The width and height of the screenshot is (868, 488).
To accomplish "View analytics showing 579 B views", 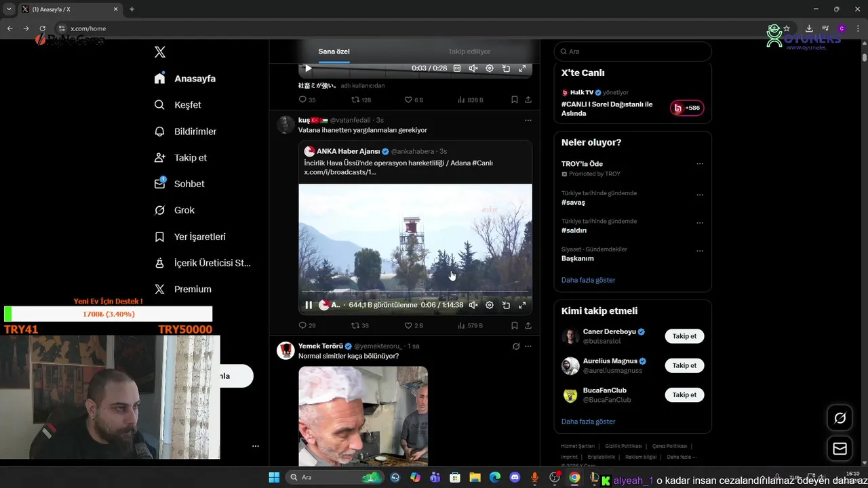I will [470, 325].
